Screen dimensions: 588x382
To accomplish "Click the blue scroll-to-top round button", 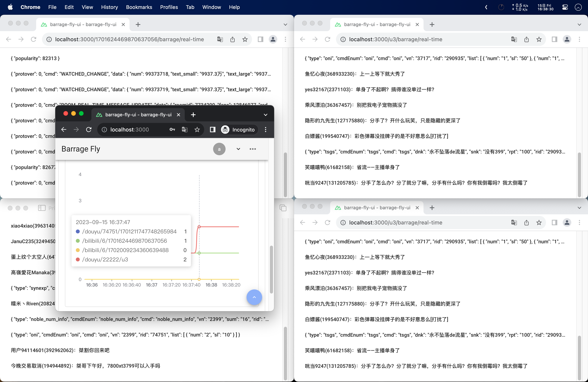I will [254, 297].
